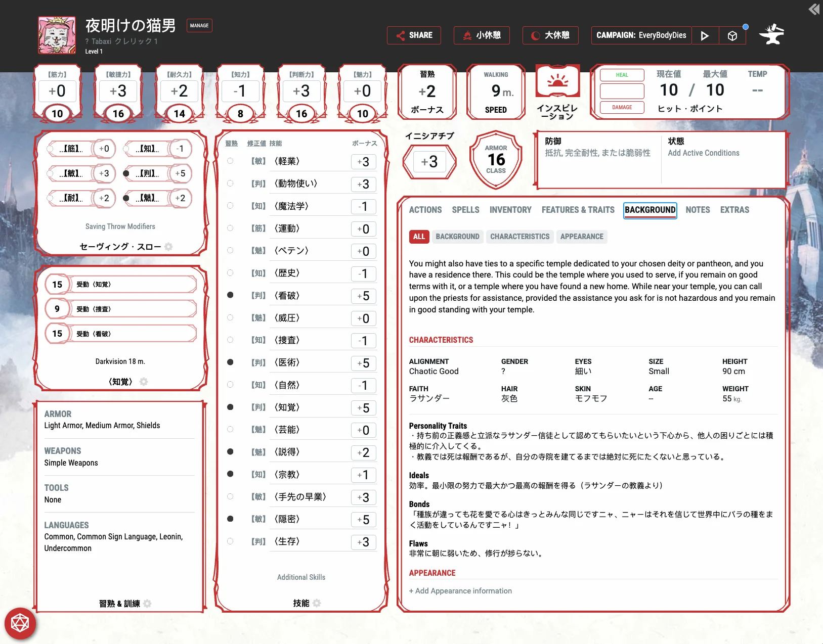Toggle proficiency dot for 看破 skill
823x644 pixels.
(230, 295)
